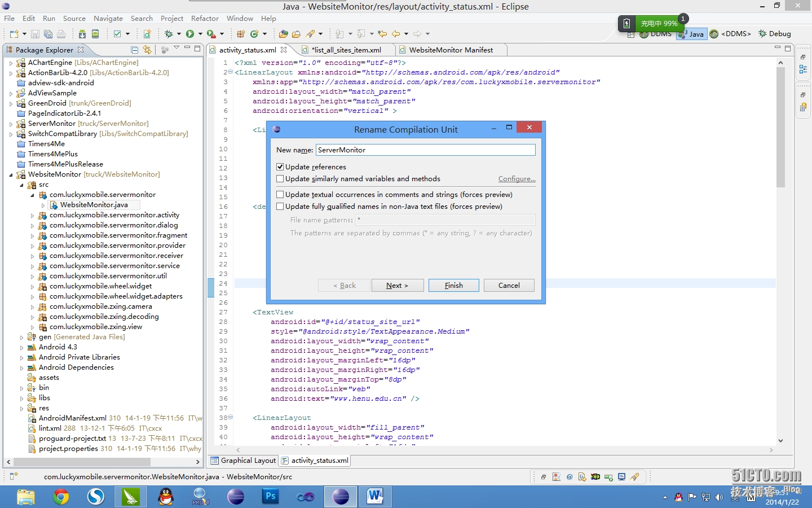
Task: Click the Next > button in the rename dialog
Action: coord(397,286)
